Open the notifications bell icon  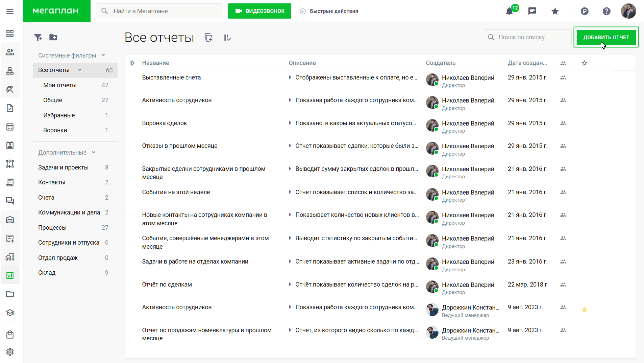tap(510, 12)
